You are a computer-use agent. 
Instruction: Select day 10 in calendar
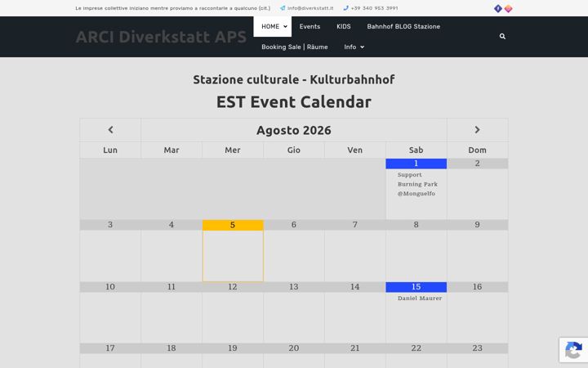click(x=110, y=287)
